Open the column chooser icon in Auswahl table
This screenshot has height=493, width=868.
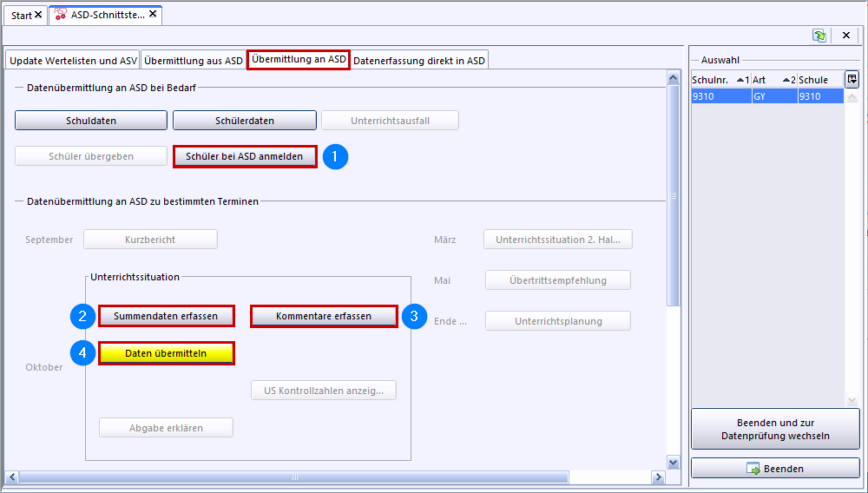[852, 79]
